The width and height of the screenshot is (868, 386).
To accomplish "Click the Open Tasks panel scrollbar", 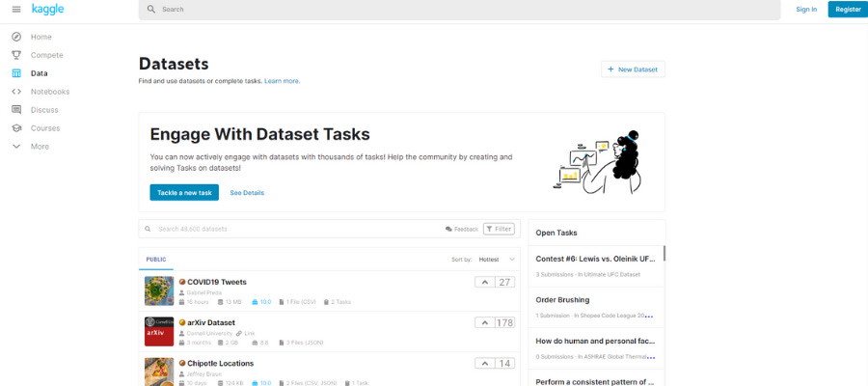I will click(x=664, y=254).
